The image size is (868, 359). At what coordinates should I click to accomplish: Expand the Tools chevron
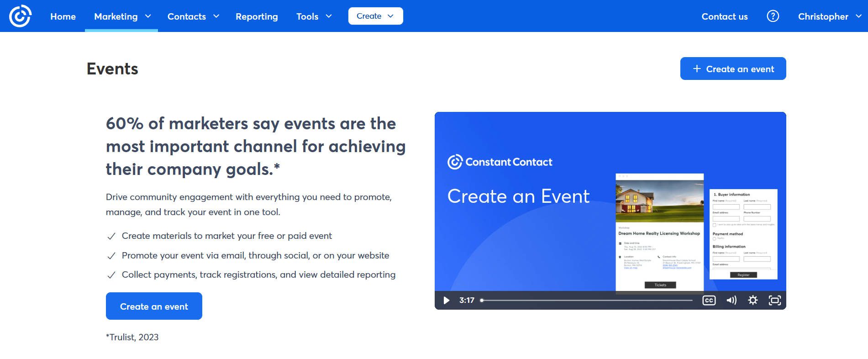(x=329, y=16)
